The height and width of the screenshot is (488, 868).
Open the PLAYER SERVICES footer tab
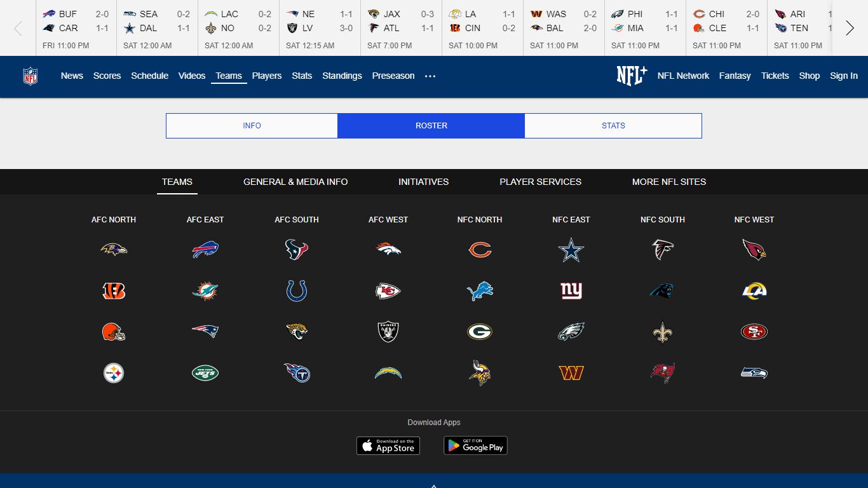[x=541, y=182]
